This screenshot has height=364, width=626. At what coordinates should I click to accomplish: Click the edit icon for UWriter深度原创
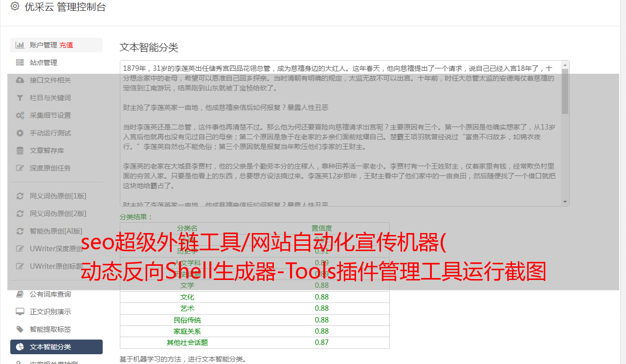[x=20, y=249]
